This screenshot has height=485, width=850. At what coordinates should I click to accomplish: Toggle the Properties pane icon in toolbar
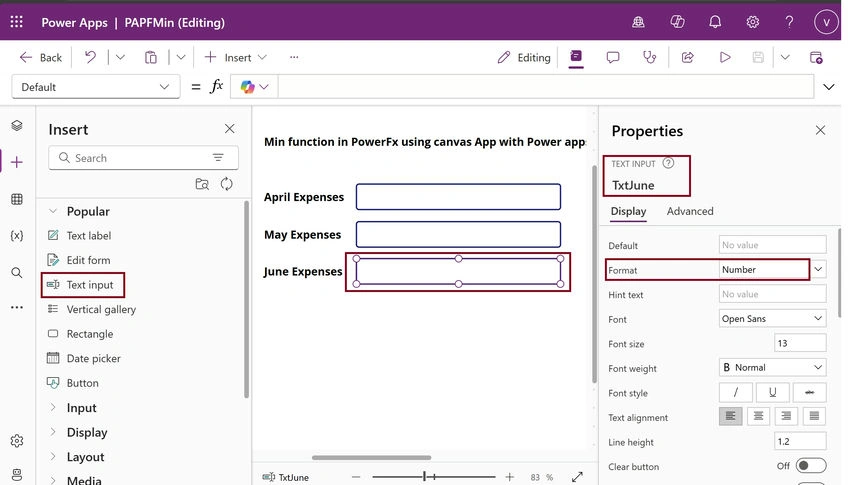point(576,56)
